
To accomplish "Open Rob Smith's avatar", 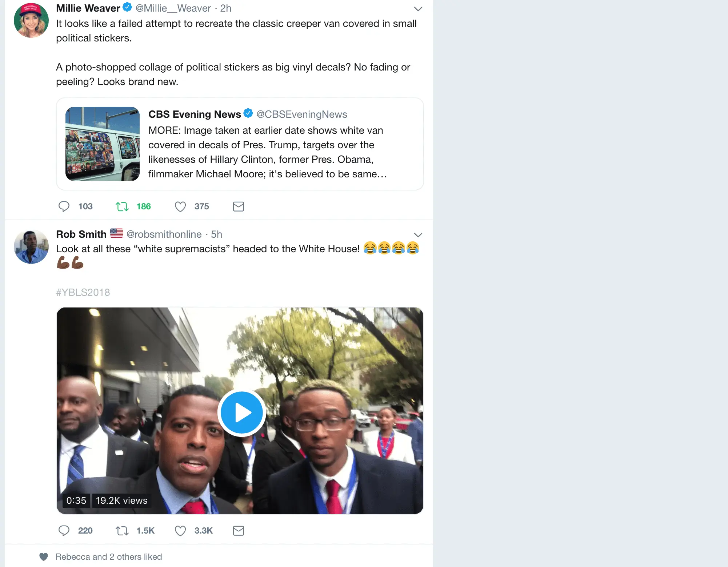I will coord(31,246).
